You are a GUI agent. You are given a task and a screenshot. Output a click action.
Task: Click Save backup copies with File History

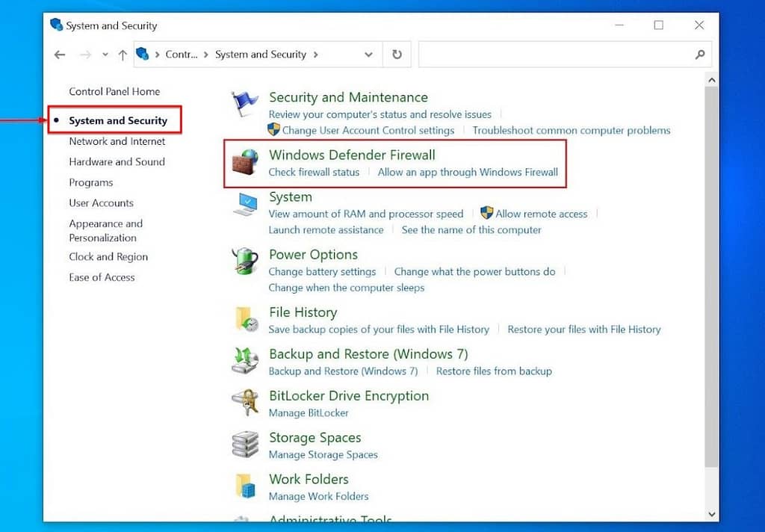[379, 330]
